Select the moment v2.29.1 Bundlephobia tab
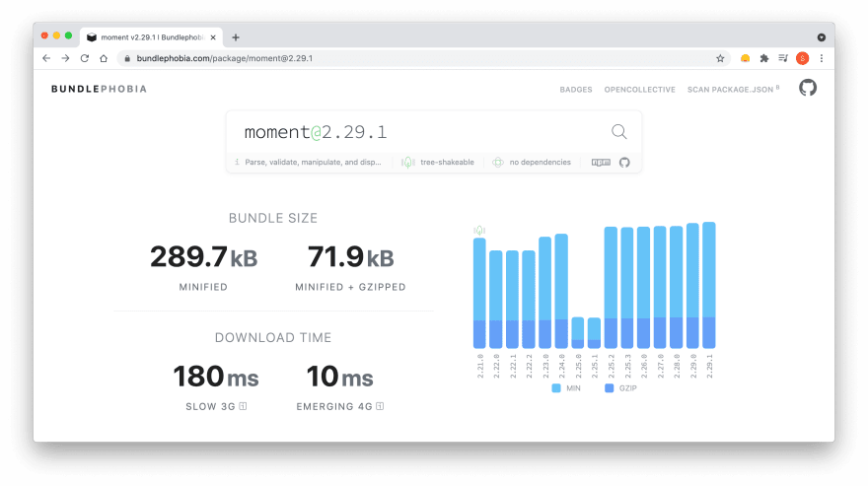The height and width of the screenshot is (486, 868). [151, 37]
